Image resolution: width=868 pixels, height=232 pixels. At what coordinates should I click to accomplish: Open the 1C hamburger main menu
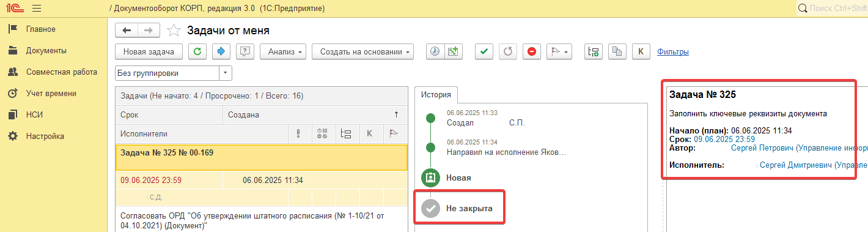click(x=36, y=9)
